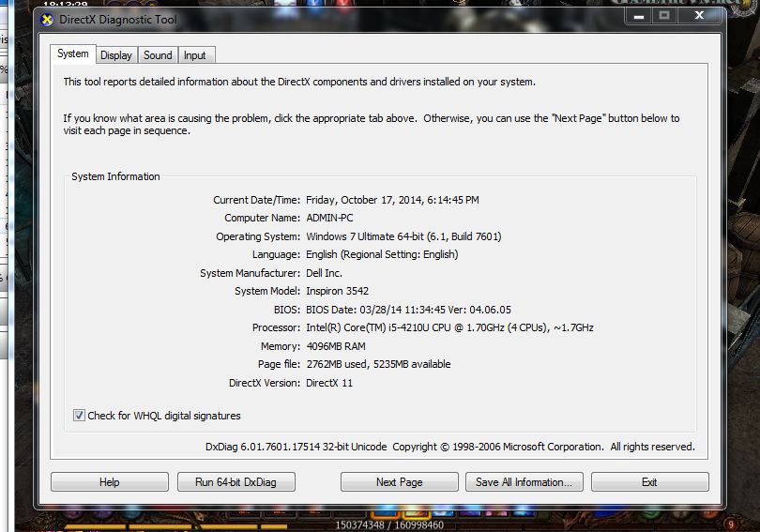This screenshot has height=532, width=760.
Task: Click the system model 'Inspiron 3542'
Action: (x=338, y=291)
